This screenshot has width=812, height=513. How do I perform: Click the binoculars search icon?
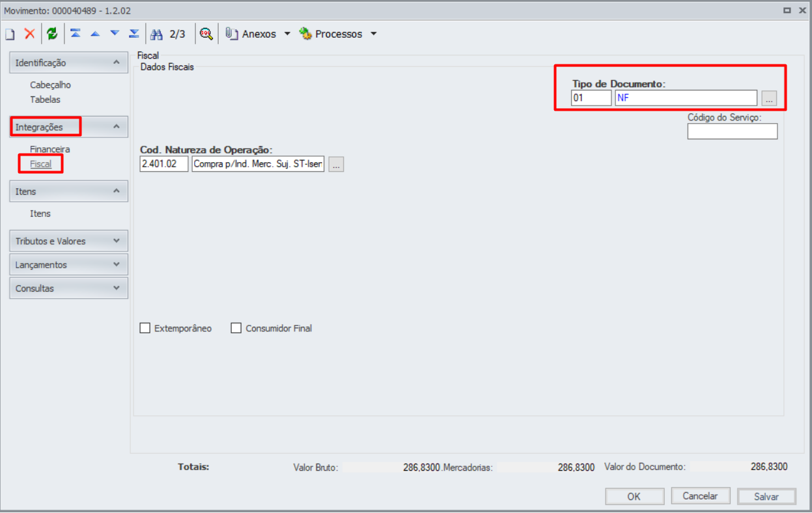(x=156, y=34)
